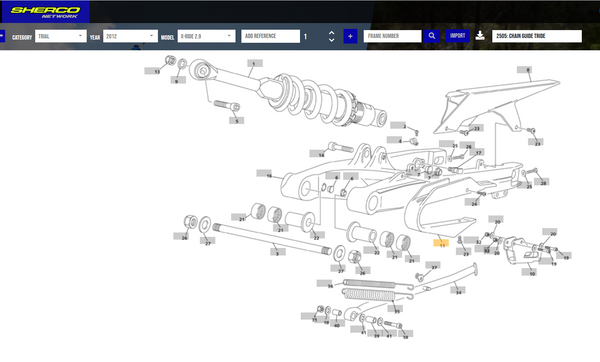Screen dimensions: 600x362
Task: Select part label 37
Action: point(433,265)
